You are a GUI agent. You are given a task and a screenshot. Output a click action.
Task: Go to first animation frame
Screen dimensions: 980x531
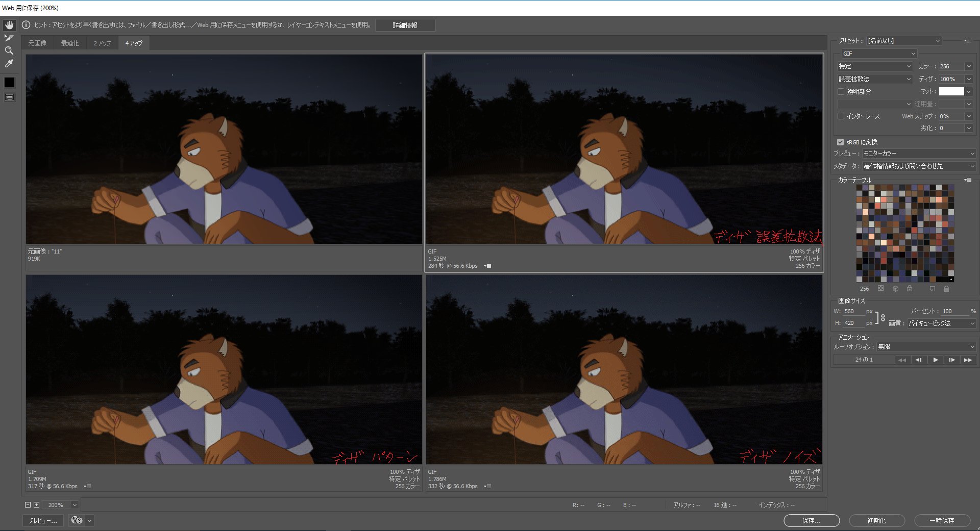(902, 360)
